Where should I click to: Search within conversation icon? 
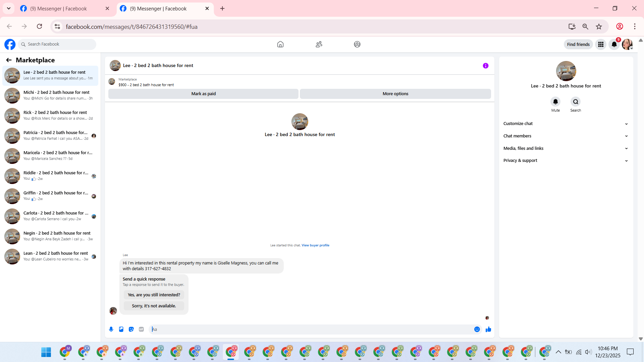point(575,102)
